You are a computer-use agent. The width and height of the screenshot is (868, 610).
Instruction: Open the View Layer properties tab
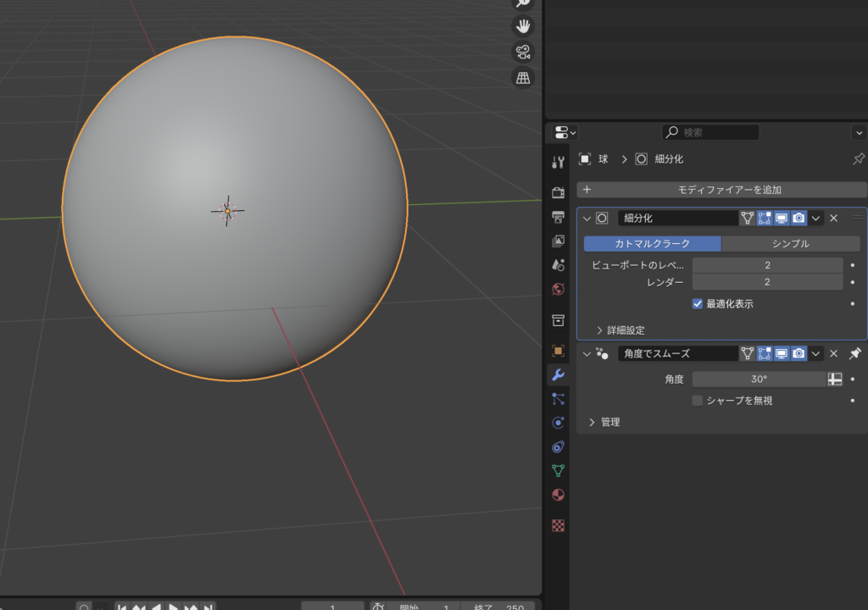[x=558, y=241]
